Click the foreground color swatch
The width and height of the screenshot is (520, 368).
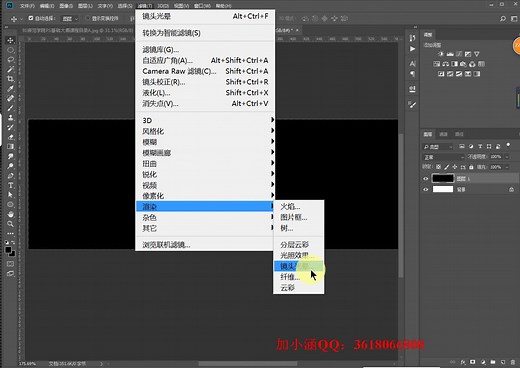click(8, 250)
